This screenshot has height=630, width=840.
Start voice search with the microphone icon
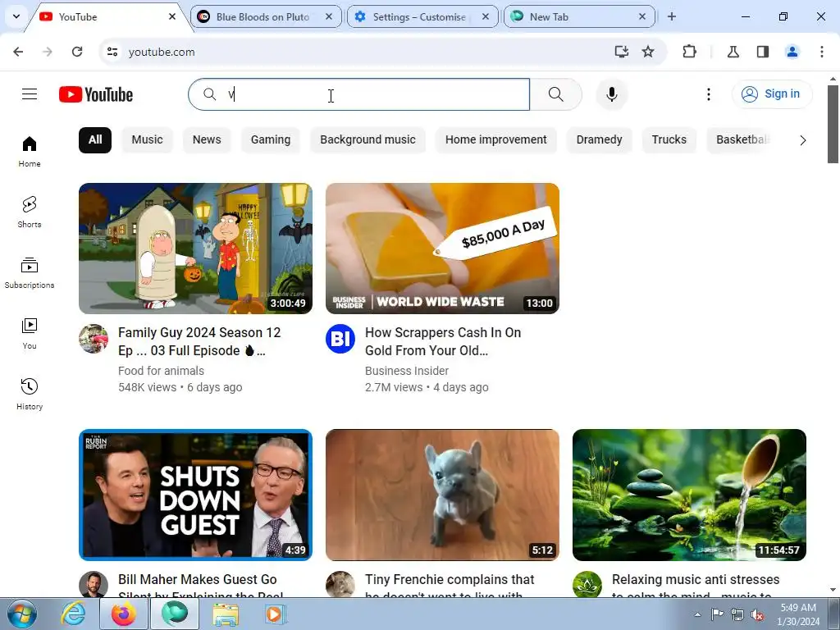tap(612, 94)
